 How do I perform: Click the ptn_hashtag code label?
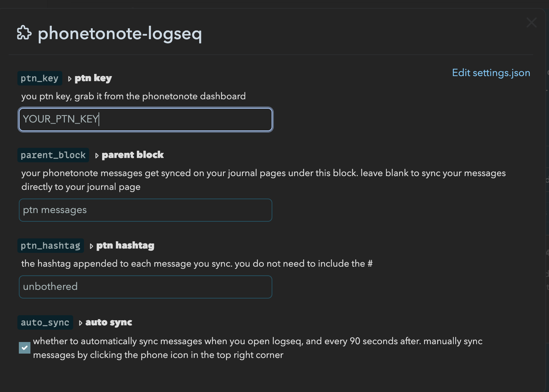pos(51,246)
